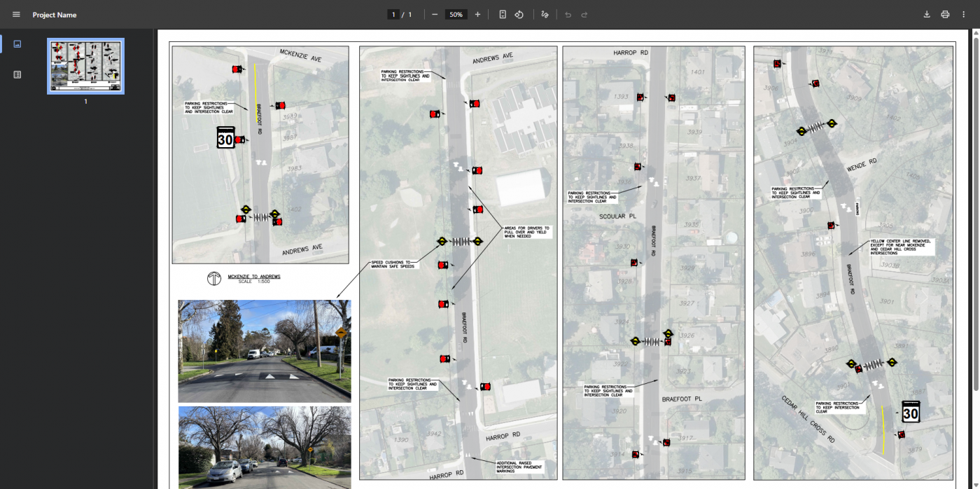Click house number 1393 label
Image resolution: width=980 pixels, height=489 pixels.
point(621,97)
